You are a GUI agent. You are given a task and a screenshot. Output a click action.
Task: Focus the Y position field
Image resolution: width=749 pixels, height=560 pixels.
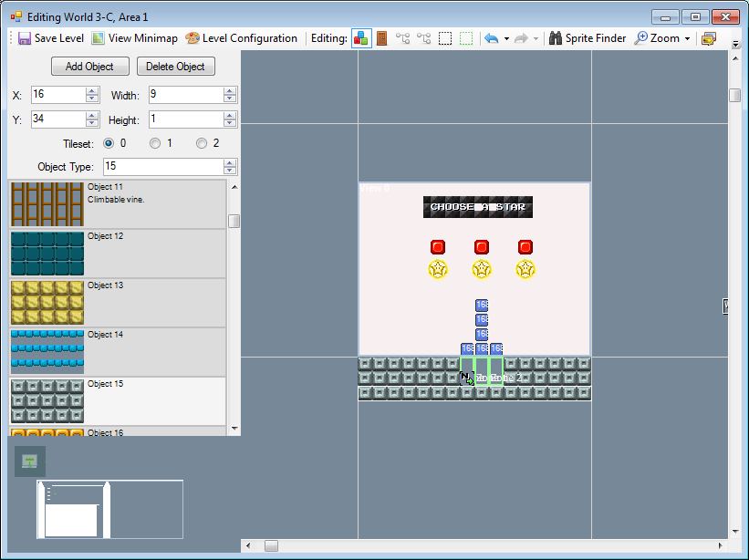pos(58,119)
